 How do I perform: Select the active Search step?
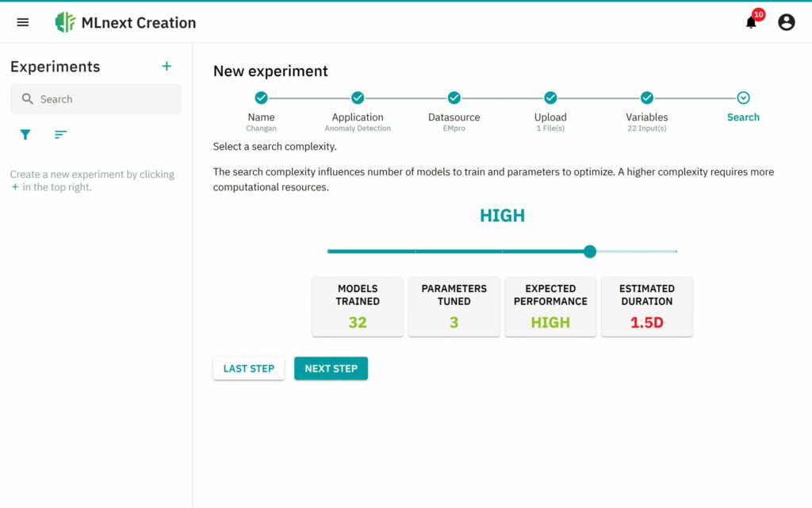743,97
